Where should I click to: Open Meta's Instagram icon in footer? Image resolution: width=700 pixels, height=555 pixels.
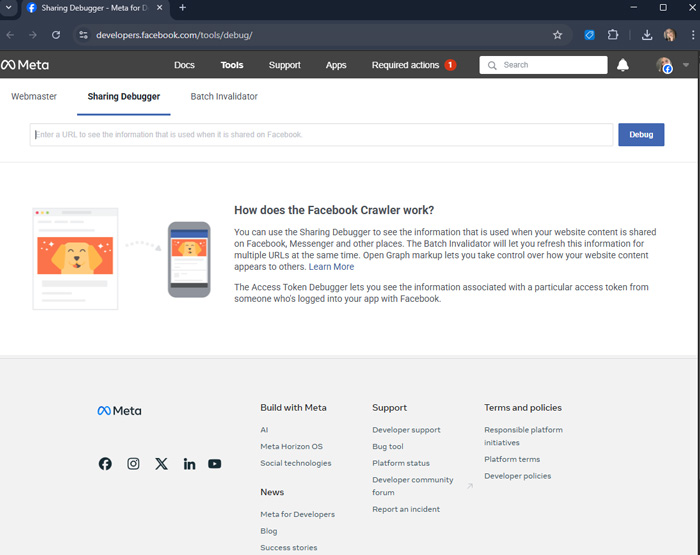[x=133, y=464]
